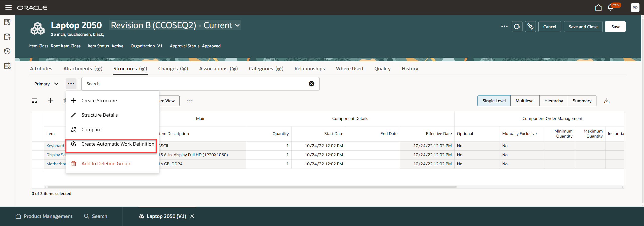Click the table horizontal scrollbar

252,187
